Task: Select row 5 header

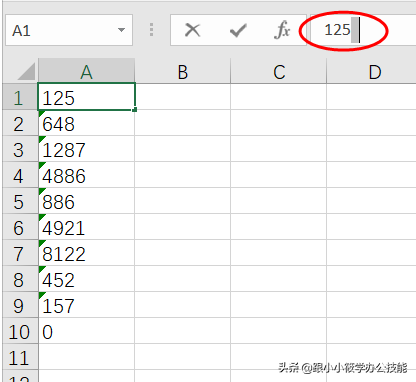Action: [20, 201]
